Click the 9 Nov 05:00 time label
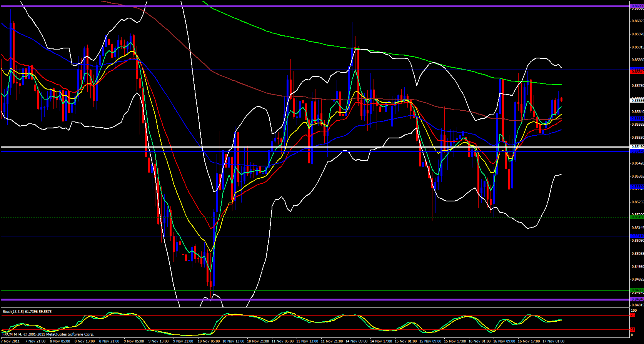644x344 pixels. coord(134,341)
